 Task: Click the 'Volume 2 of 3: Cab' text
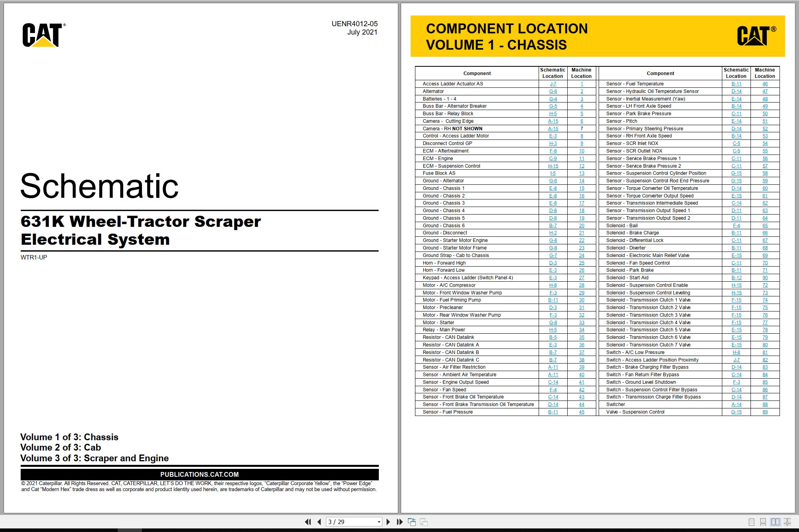pyautogui.click(x=60, y=447)
